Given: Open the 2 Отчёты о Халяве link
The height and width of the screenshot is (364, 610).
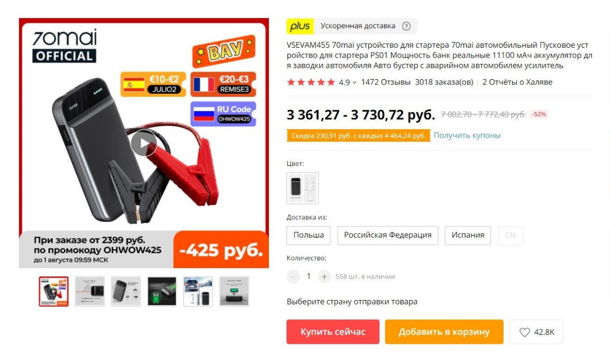Looking at the screenshot, I should (x=517, y=82).
